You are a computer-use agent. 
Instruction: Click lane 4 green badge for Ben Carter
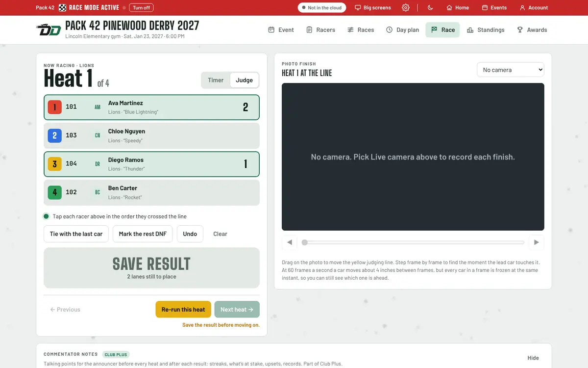pos(54,192)
